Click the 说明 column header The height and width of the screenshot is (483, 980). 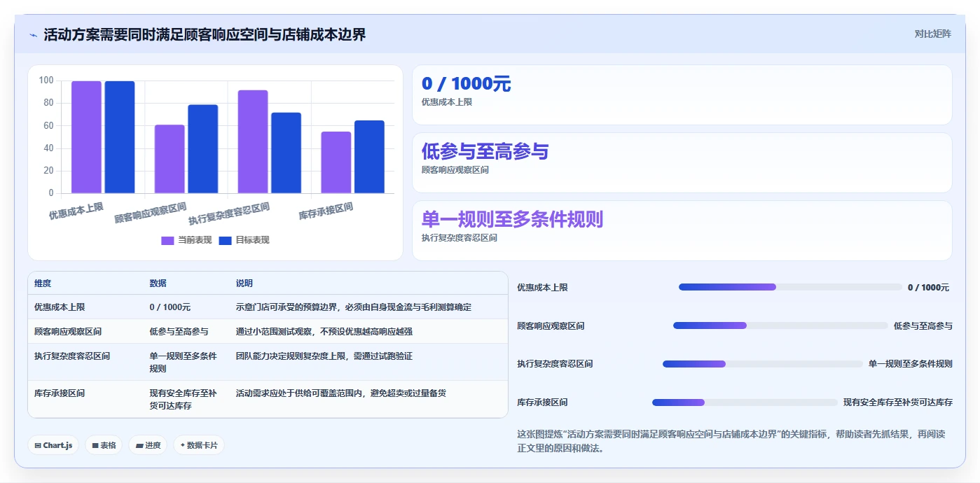pyautogui.click(x=244, y=283)
